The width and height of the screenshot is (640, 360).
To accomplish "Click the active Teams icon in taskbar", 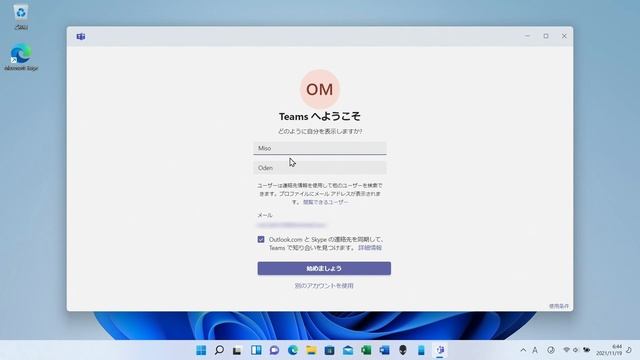I will [440, 350].
